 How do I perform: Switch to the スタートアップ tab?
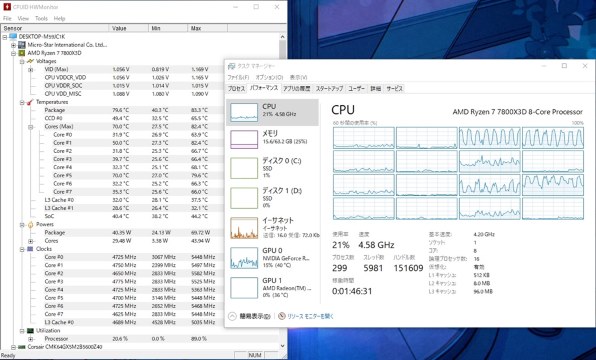pyautogui.click(x=329, y=88)
